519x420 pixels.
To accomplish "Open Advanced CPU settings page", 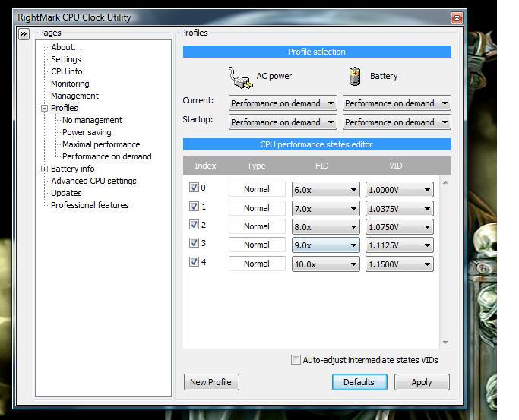I will pos(93,181).
